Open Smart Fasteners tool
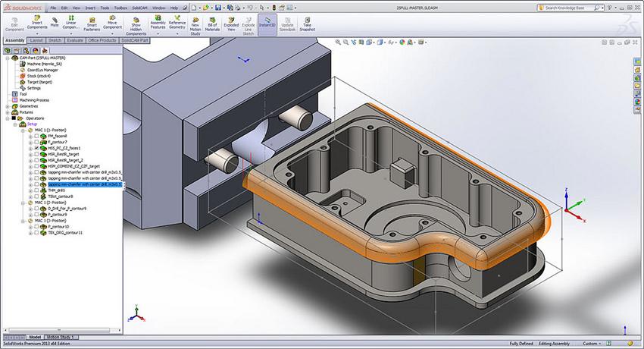Image resolution: width=644 pixels, height=349 pixels. tap(92, 25)
